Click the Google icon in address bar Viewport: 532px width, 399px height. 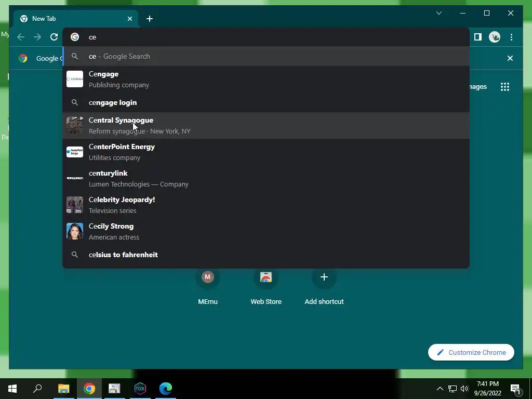(75, 37)
